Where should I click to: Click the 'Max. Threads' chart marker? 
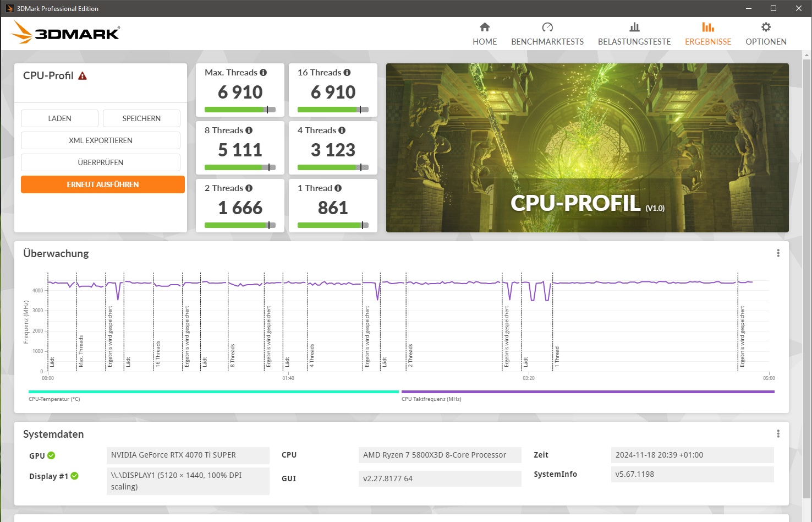pyautogui.click(x=81, y=351)
